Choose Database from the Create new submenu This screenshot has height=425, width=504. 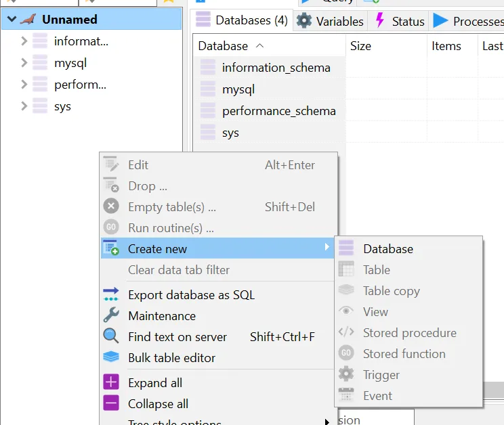tap(387, 248)
